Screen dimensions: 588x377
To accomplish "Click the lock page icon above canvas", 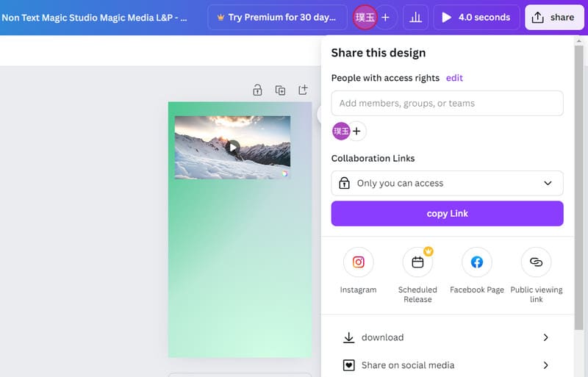I will 257,90.
